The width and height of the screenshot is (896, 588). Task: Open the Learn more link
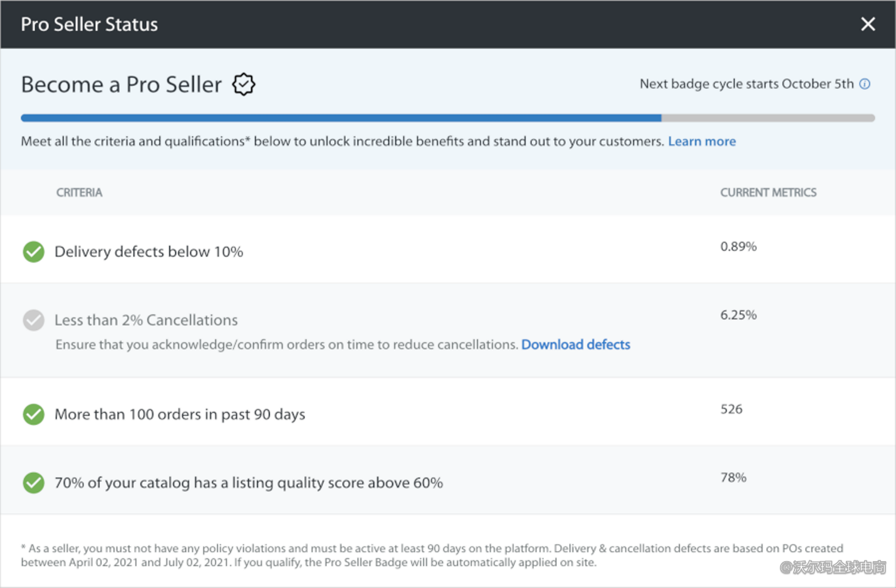click(701, 141)
